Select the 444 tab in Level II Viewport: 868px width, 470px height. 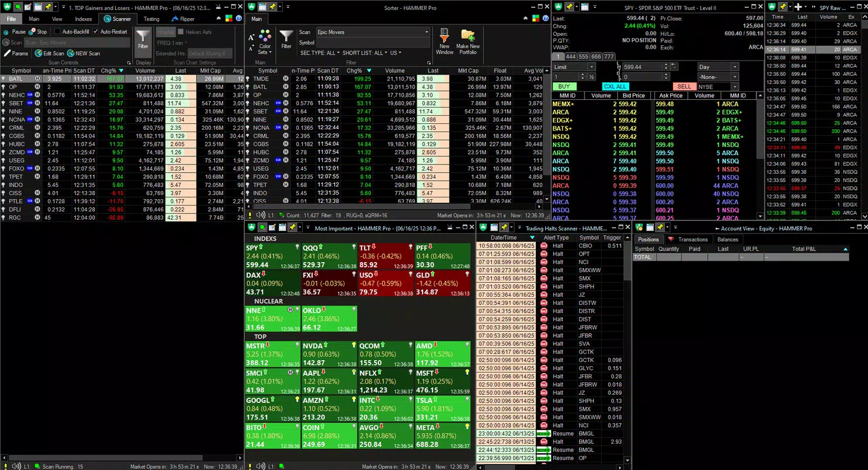[x=570, y=56]
